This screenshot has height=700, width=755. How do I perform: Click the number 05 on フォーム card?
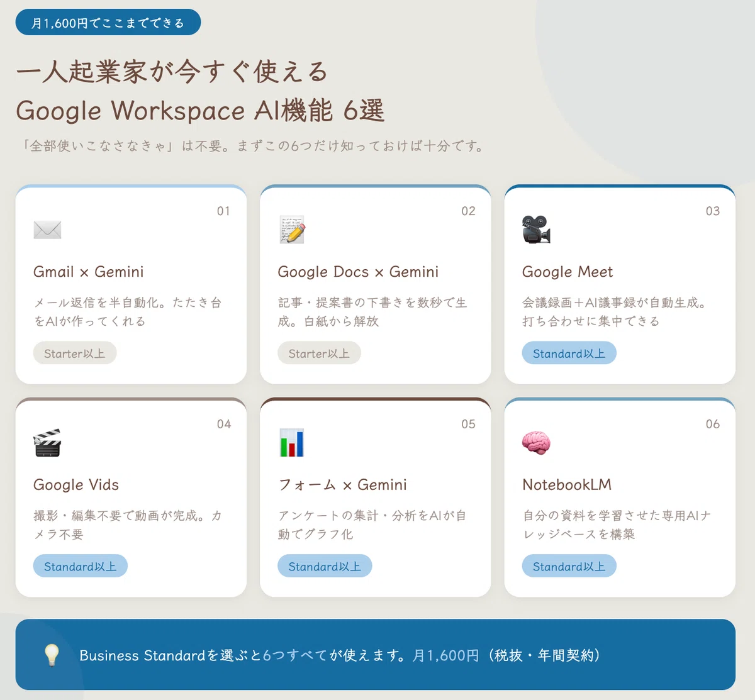coord(468,424)
